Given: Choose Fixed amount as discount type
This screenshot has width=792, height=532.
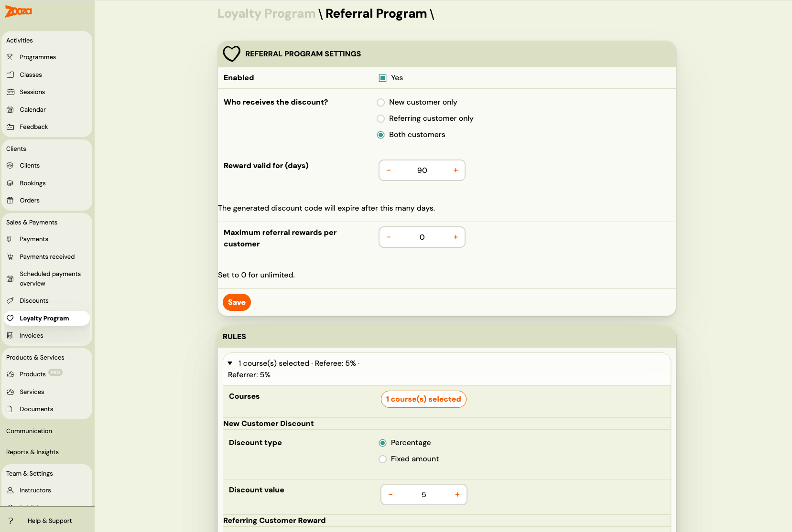Looking at the screenshot, I should point(382,459).
